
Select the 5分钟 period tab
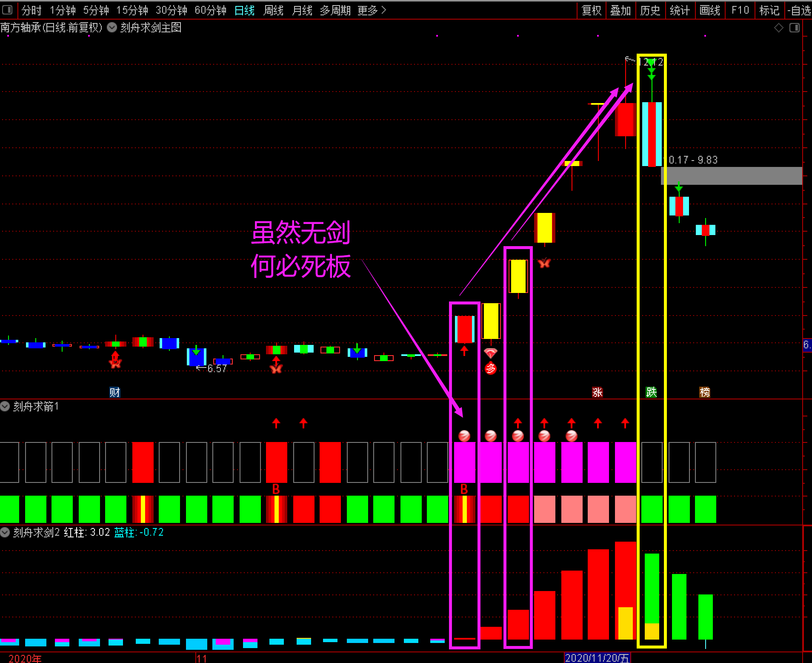96,10
